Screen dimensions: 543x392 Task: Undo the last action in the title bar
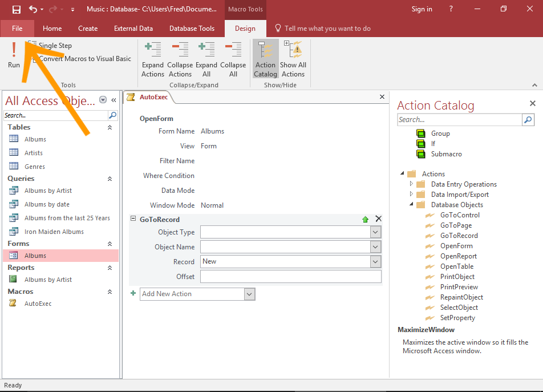(x=33, y=9)
